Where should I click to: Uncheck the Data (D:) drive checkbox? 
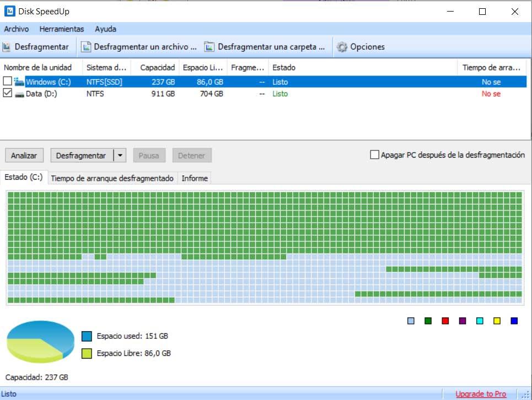click(8, 93)
